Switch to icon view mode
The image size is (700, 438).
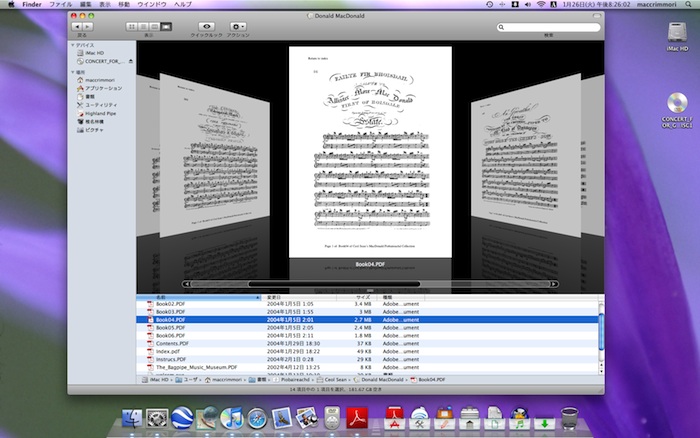tap(133, 27)
